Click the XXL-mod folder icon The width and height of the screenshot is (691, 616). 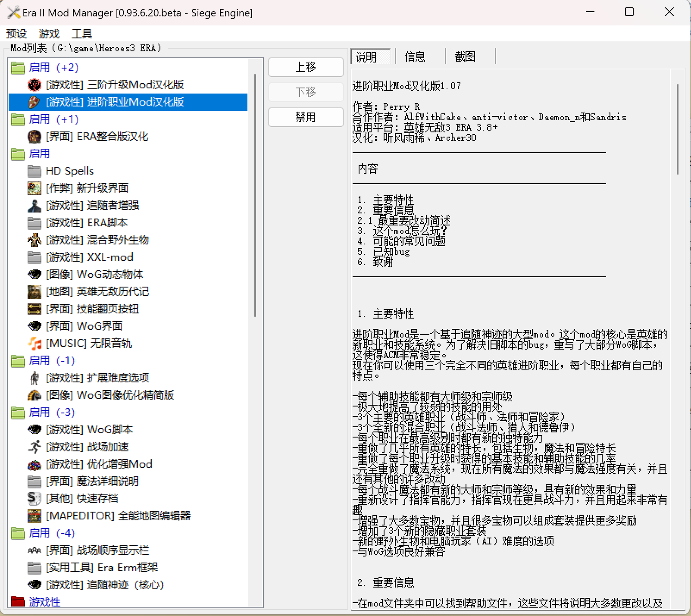point(34,257)
